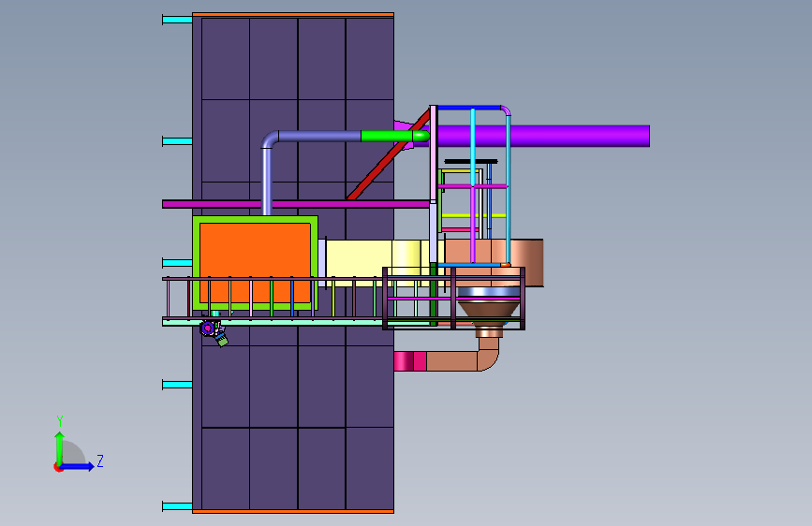This screenshot has width=812, height=526.
Task: Click the Y axis label
Action: [x=60, y=421]
